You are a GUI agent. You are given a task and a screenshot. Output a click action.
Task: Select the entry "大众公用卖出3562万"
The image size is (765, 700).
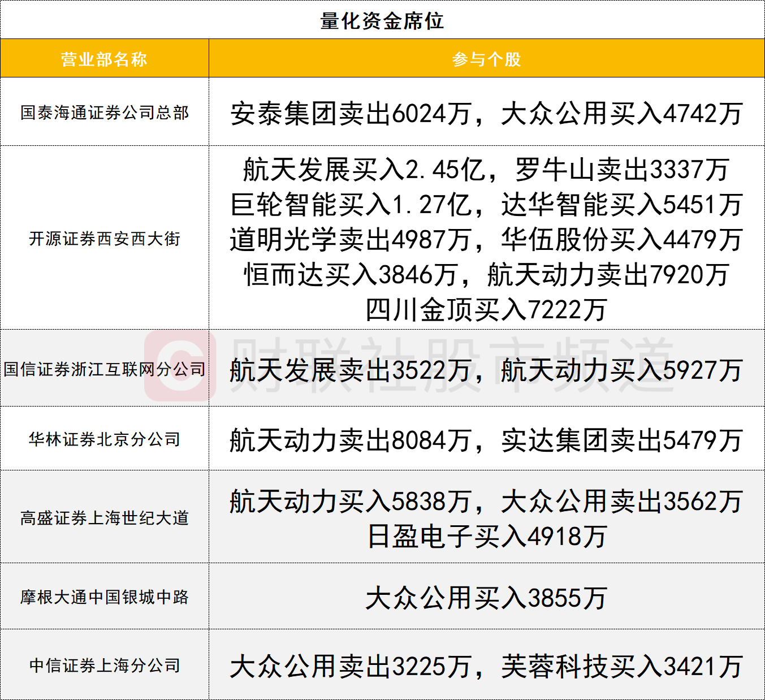click(x=622, y=501)
